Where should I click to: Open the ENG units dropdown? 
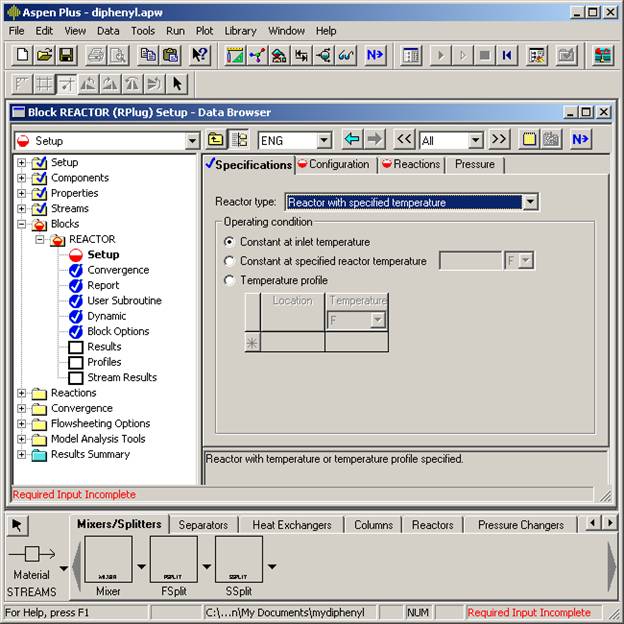(x=324, y=141)
